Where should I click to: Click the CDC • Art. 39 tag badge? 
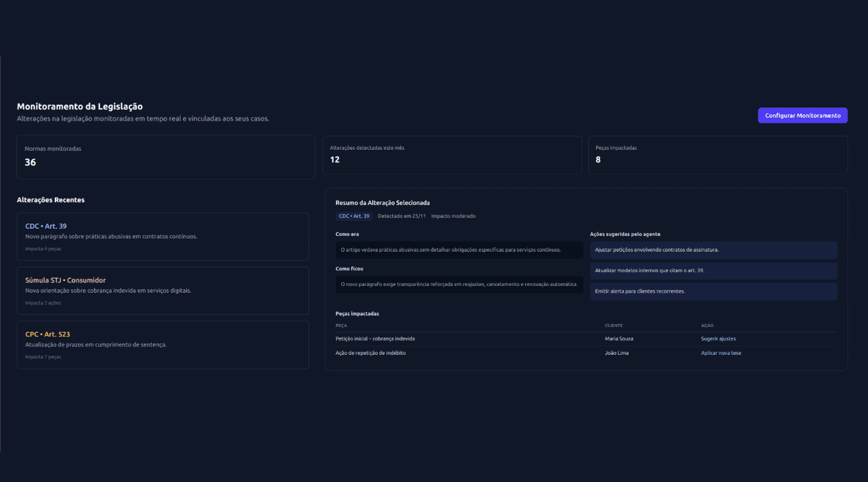tap(354, 216)
